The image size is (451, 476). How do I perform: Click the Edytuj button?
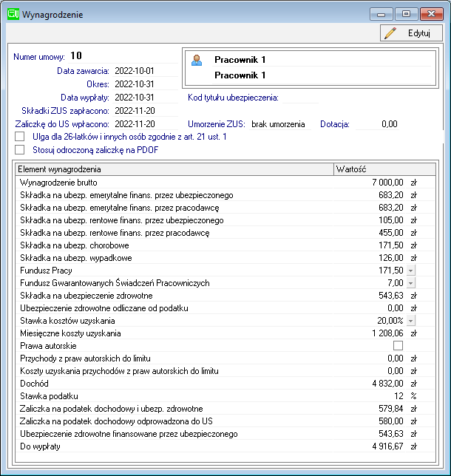(411, 33)
